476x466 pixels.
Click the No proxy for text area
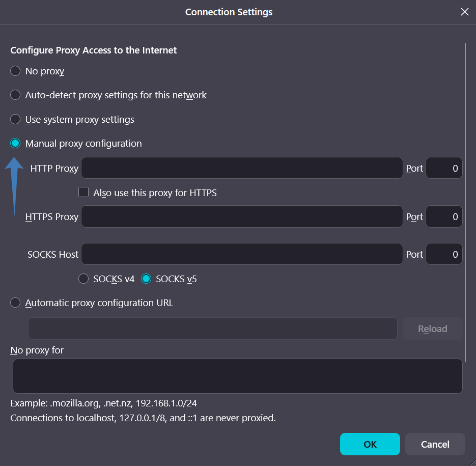(237, 376)
